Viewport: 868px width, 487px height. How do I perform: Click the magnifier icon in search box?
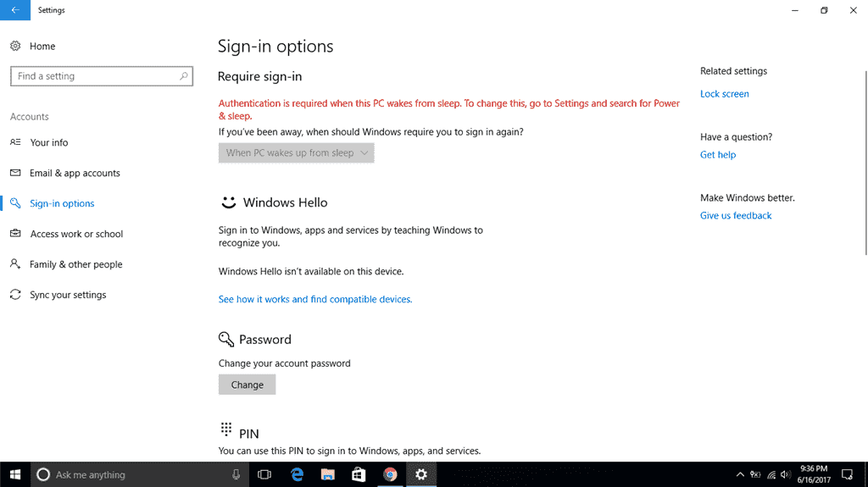[x=183, y=76]
